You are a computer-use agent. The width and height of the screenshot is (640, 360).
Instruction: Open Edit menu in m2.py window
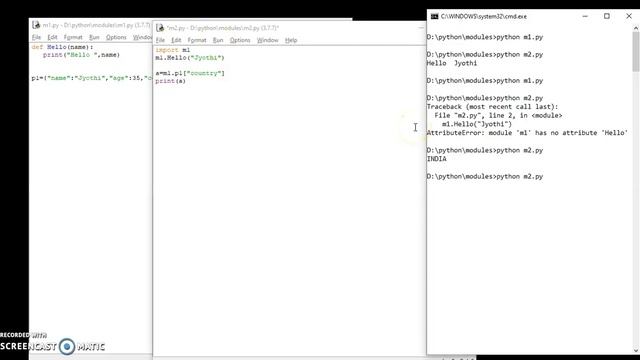pos(176,40)
